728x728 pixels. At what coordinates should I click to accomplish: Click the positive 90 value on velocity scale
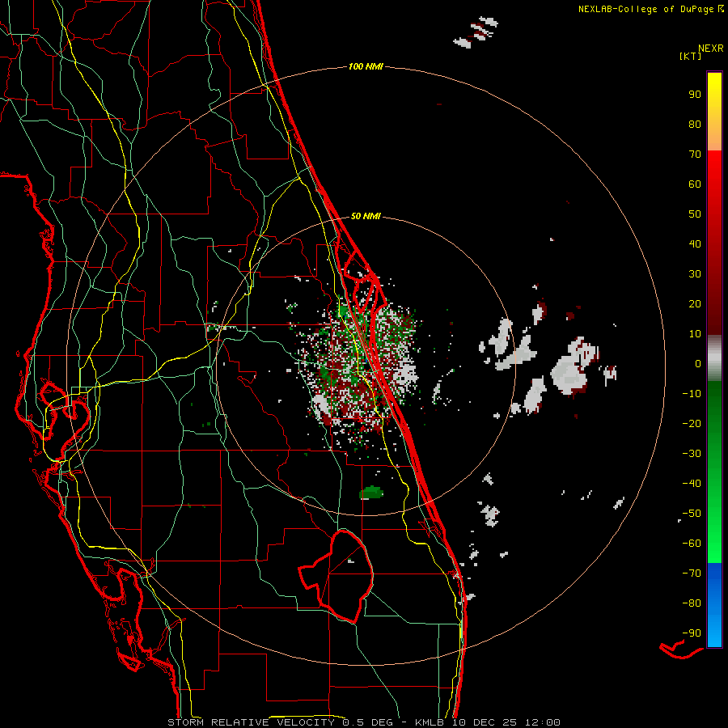coord(695,95)
